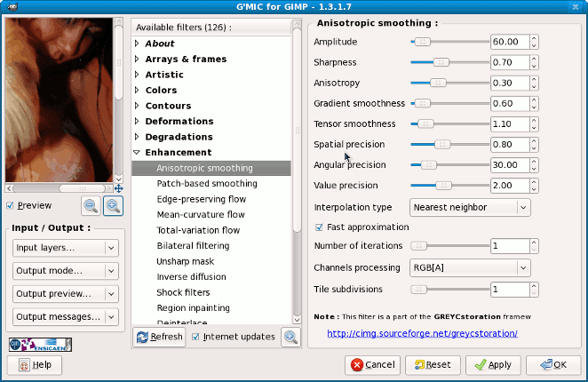Click the GIMP icon in title bar
Screen dimensions: 588x382
coord(12,7)
